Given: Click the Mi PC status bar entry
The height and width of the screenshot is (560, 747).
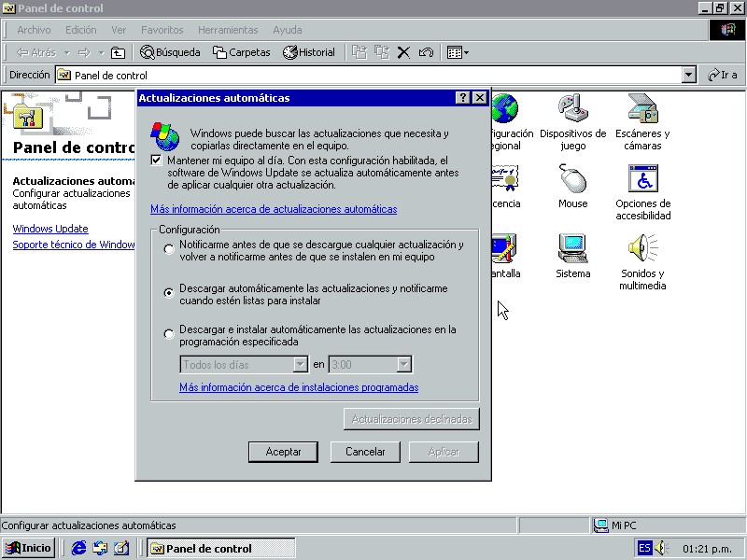Looking at the screenshot, I should (615, 525).
